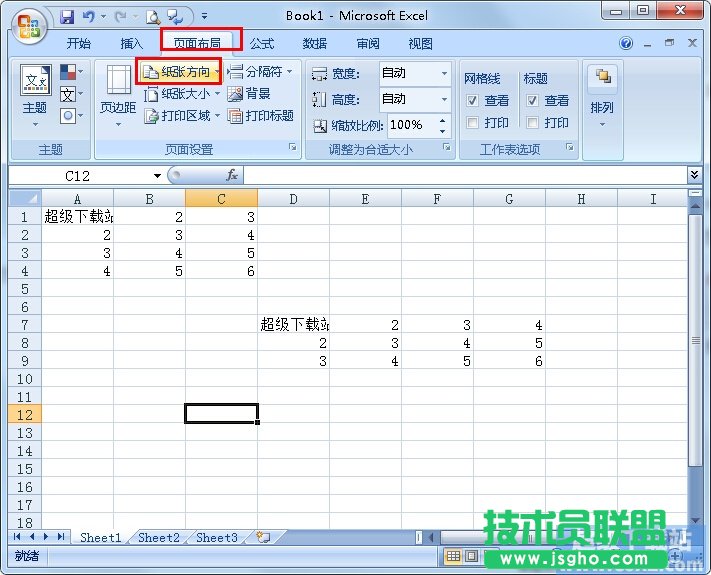The width and height of the screenshot is (711, 575).
Task: Switch to the Sheet2 worksheet tab
Action: [x=158, y=537]
